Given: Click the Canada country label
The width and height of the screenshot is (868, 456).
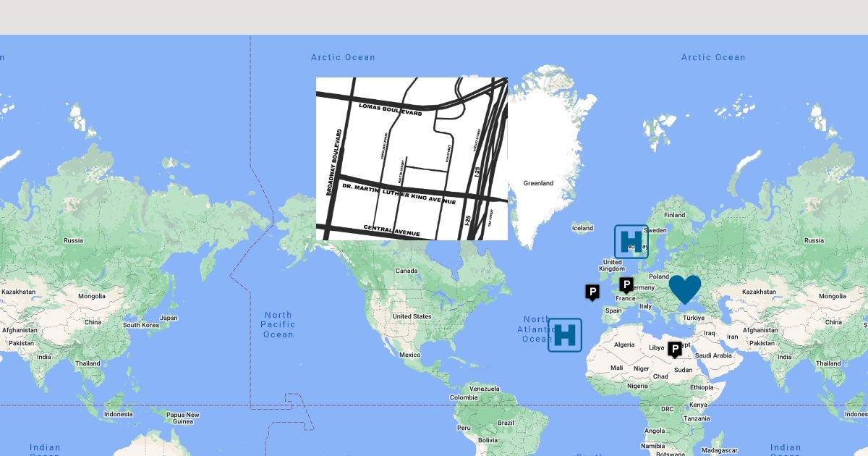Looking at the screenshot, I should tap(406, 271).
